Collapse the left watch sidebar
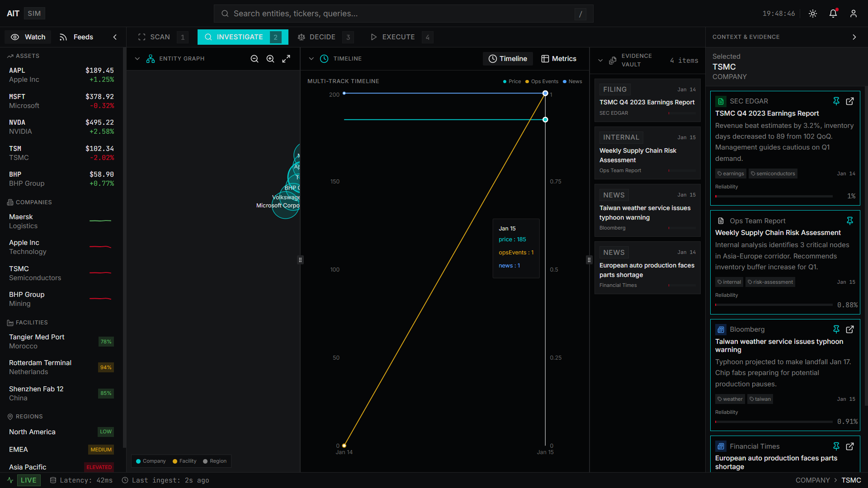The image size is (868, 488). click(115, 37)
